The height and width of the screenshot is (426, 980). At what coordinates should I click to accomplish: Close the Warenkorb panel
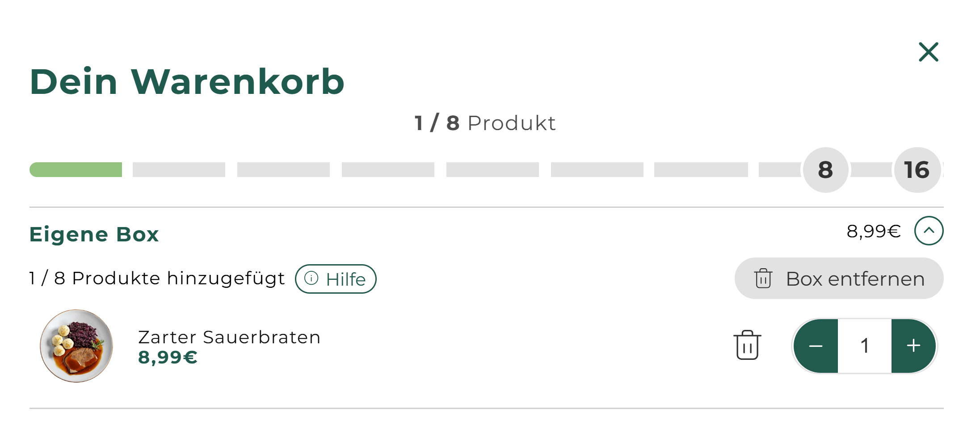coord(928,52)
